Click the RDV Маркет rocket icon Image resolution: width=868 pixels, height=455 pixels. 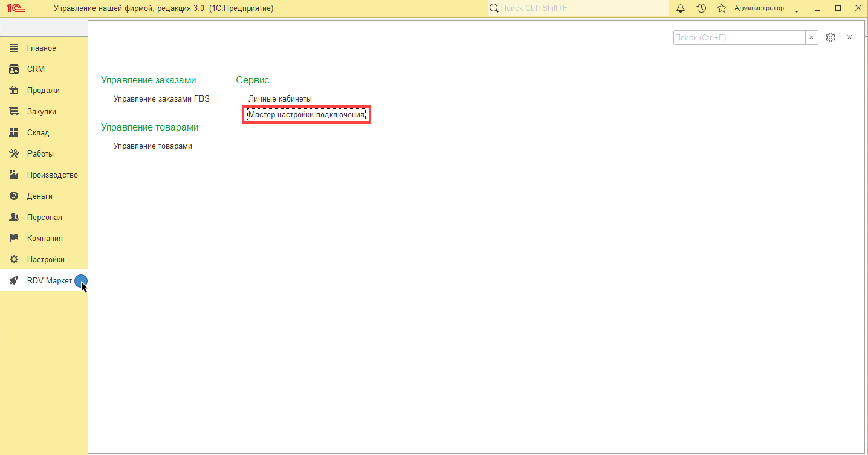[x=14, y=280]
